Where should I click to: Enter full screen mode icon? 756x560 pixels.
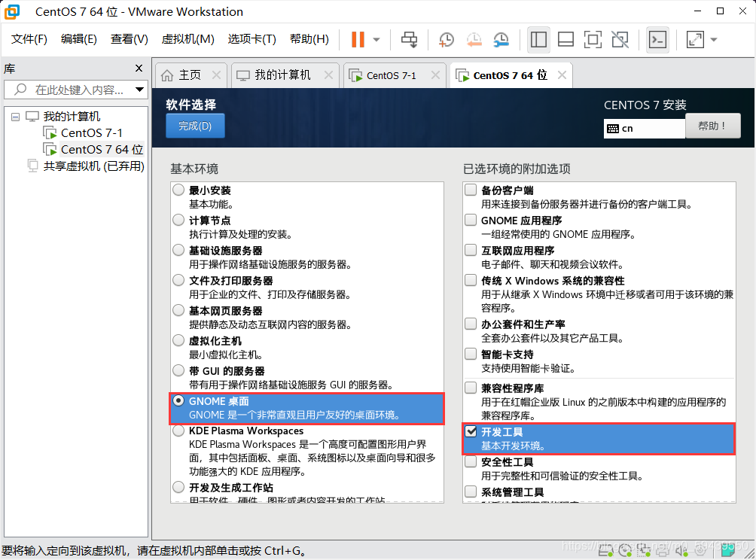593,40
